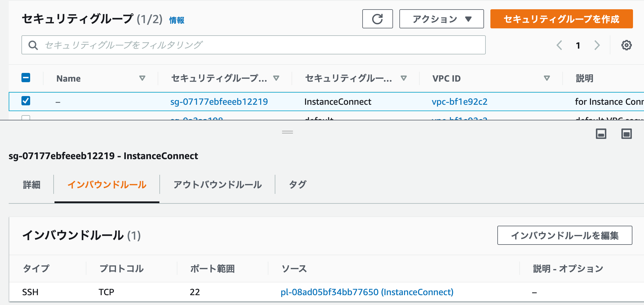Screen dimensions: 644x305
Task: Click the SSH type cell
Action: coord(30,292)
